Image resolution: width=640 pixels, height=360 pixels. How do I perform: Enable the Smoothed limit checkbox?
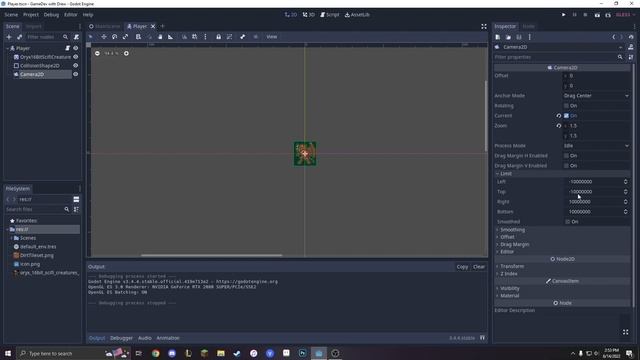coord(568,222)
